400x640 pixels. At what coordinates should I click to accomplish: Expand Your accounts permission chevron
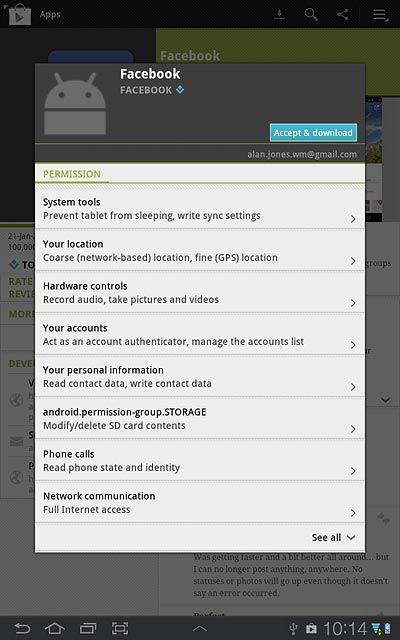click(353, 345)
